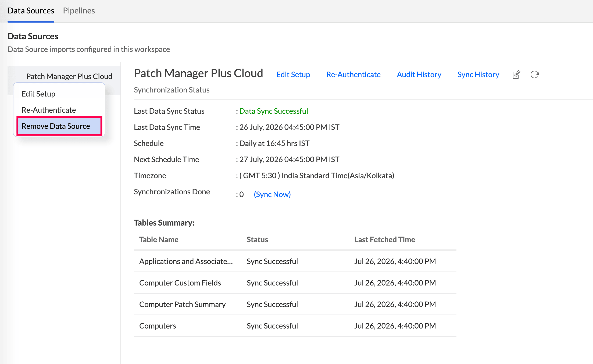The height and width of the screenshot is (364, 593).
Task: Click the Synchronization Status subheading
Action: (172, 90)
